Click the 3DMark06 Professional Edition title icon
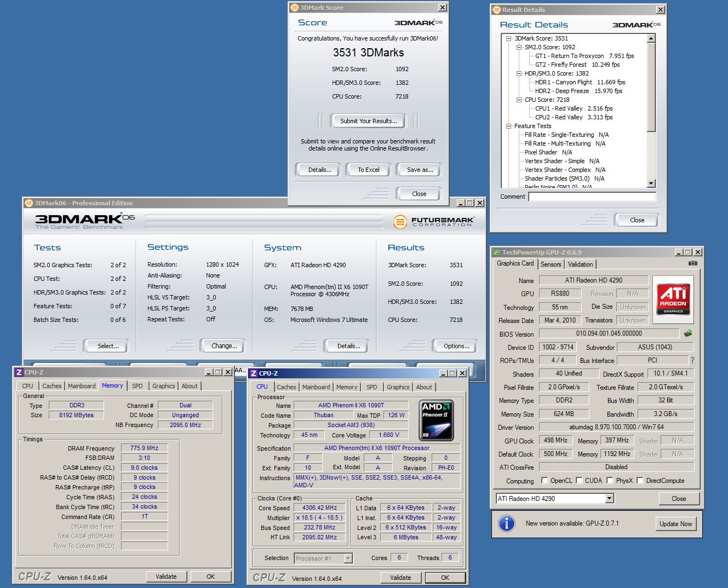This screenshot has height=588, width=728. point(28,203)
